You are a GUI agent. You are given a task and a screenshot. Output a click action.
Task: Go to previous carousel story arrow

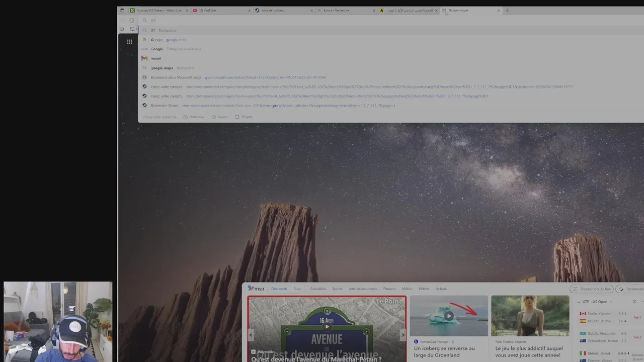(x=251, y=334)
